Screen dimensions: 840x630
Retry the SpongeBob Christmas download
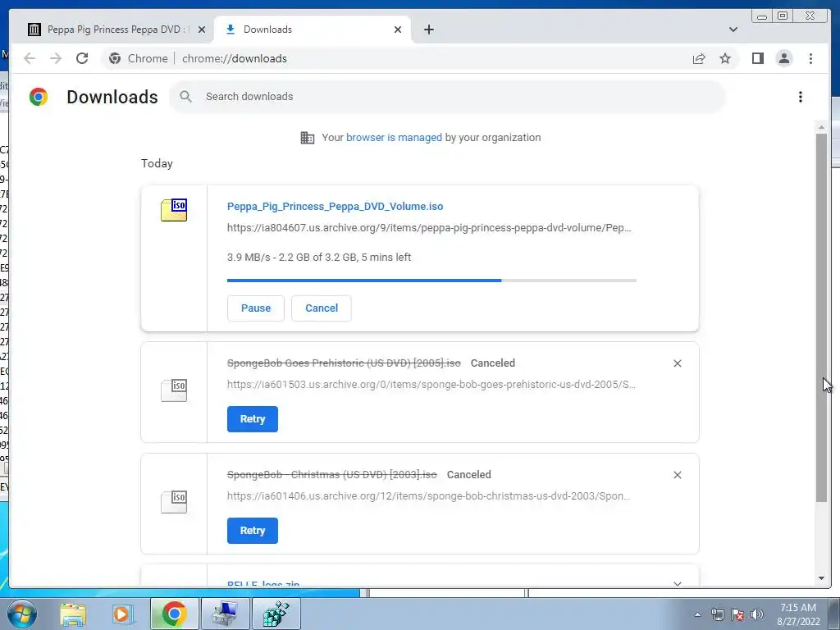253,531
